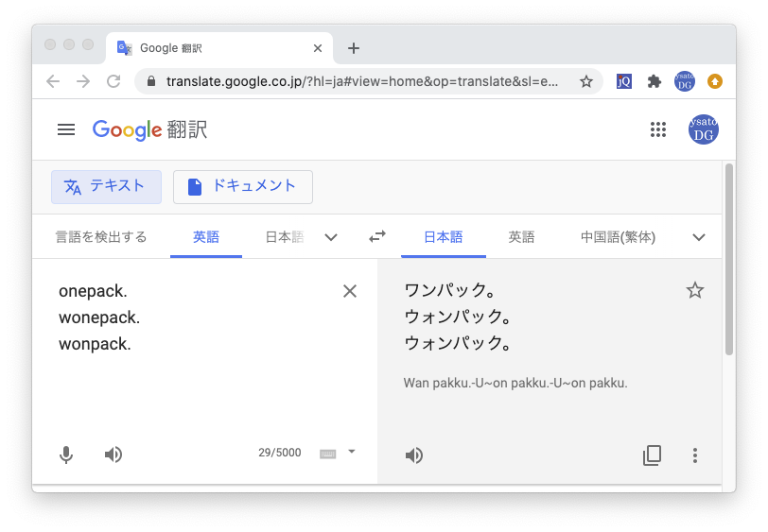Open the three-dot more options menu
Image resolution: width=768 pixels, height=532 pixels.
pos(695,455)
